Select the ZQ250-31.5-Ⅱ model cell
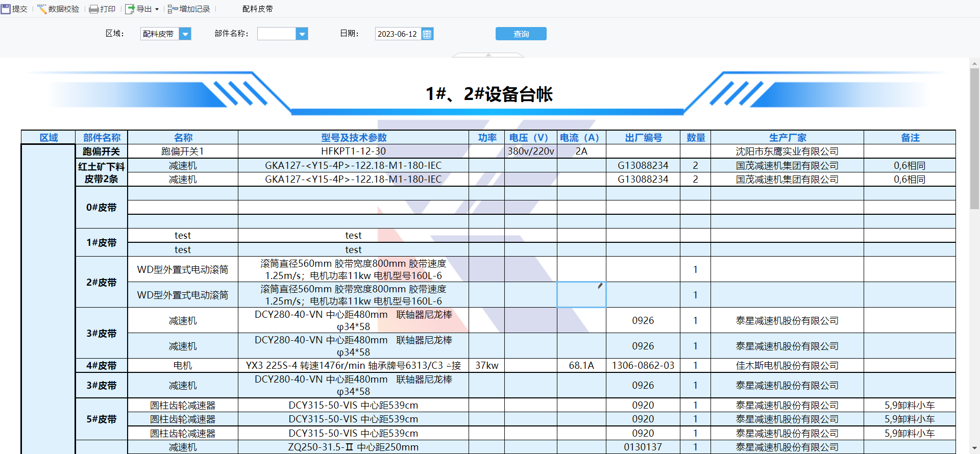Image resolution: width=980 pixels, height=454 pixels. 353,447
